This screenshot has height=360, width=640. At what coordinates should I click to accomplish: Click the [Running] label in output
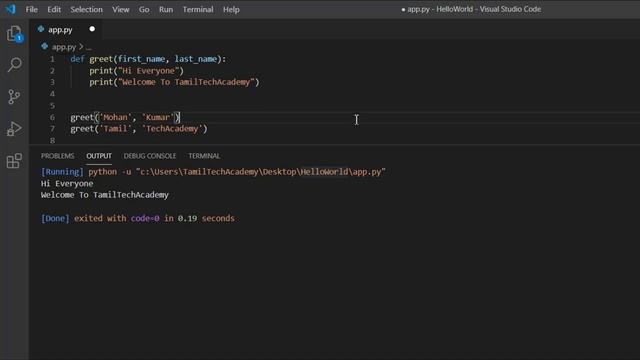click(x=62, y=172)
